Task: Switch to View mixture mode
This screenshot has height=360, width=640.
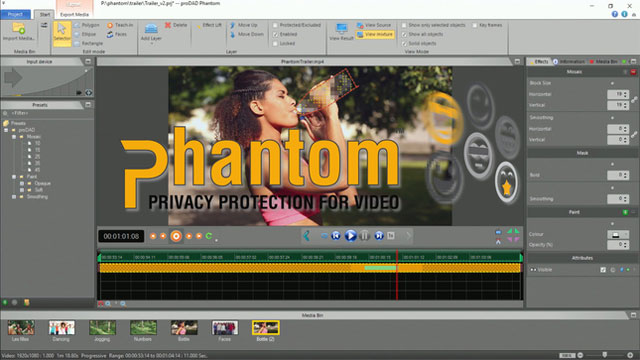Action: tap(375, 34)
